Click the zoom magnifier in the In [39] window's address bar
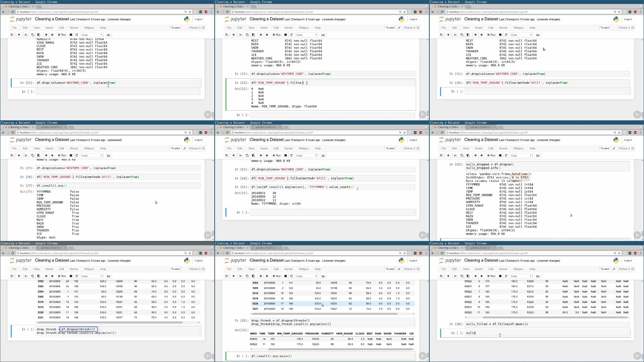This screenshot has width=644, height=362. pos(615,253)
